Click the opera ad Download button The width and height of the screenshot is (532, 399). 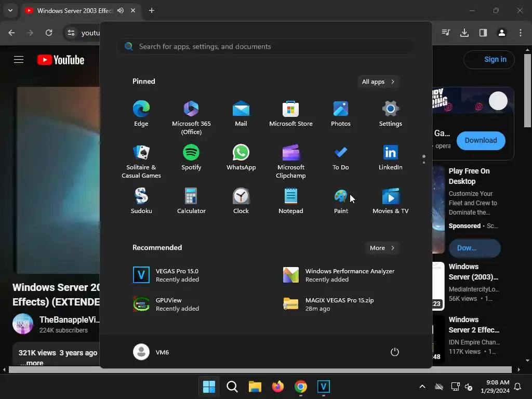481,140
